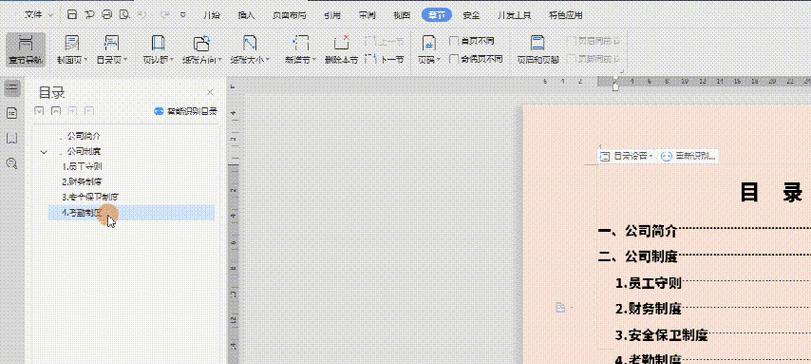This screenshot has height=364, width=811.
Task: Click the 页码 page number icon
Action: tap(428, 43)
